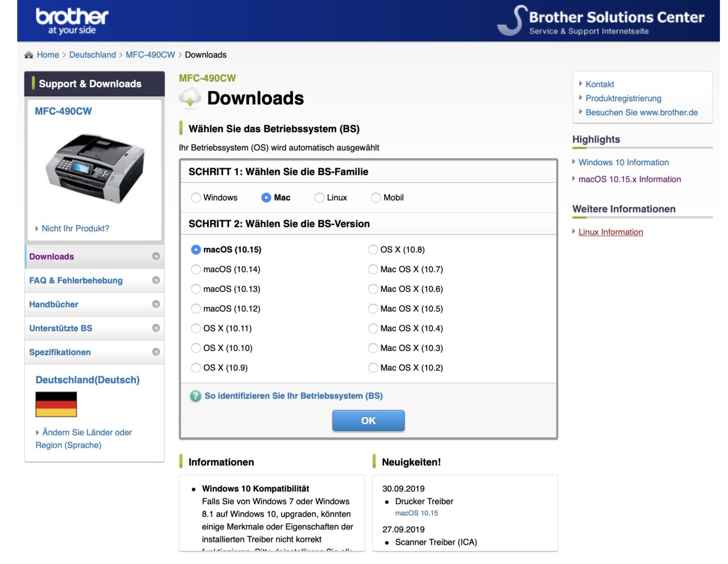
Task: Select OS X (10.8) version
Action: [373, 250]
